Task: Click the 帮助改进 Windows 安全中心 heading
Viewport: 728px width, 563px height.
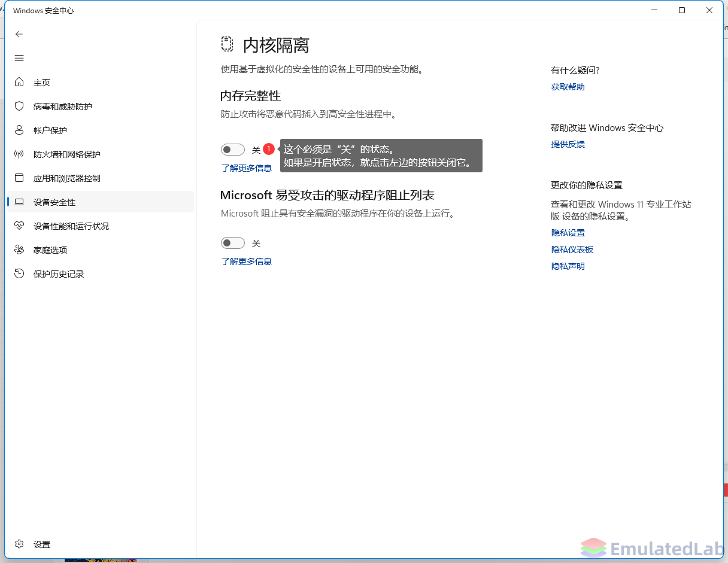Action: pos(607,127)
